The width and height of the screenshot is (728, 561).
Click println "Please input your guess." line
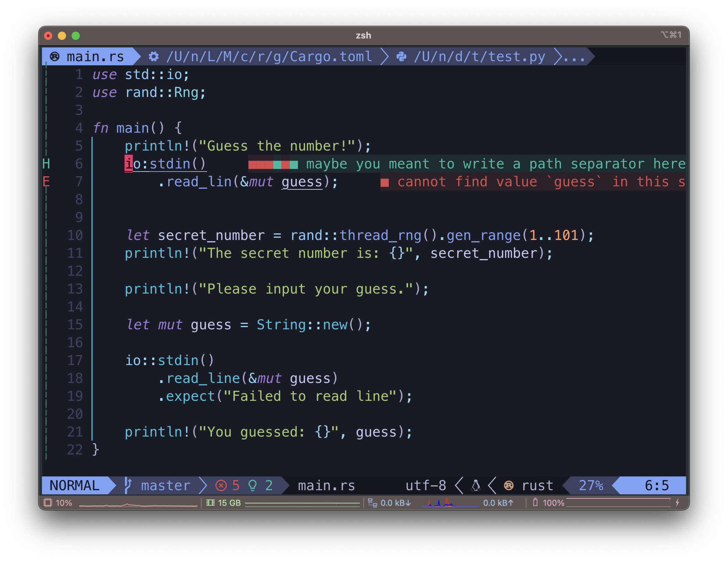[277, 289]
